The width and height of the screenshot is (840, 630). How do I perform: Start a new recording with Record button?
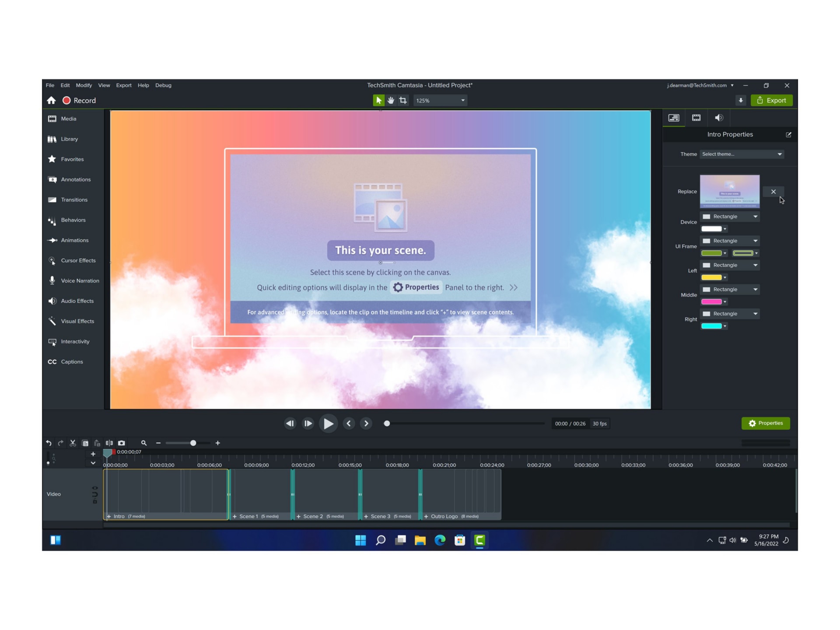(79, 100)
